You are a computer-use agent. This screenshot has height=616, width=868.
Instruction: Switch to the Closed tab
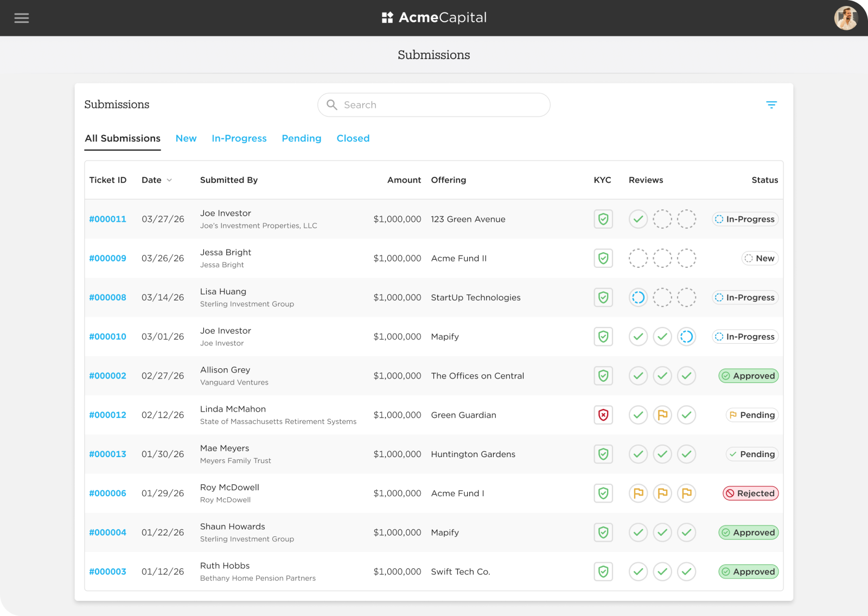[353, 138]
